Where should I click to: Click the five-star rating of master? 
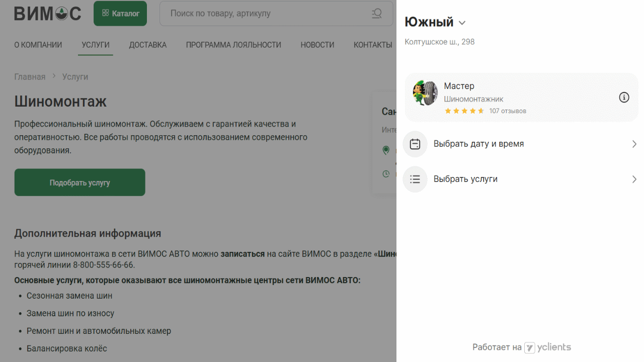pyautogui.click(x=464, y=111)
